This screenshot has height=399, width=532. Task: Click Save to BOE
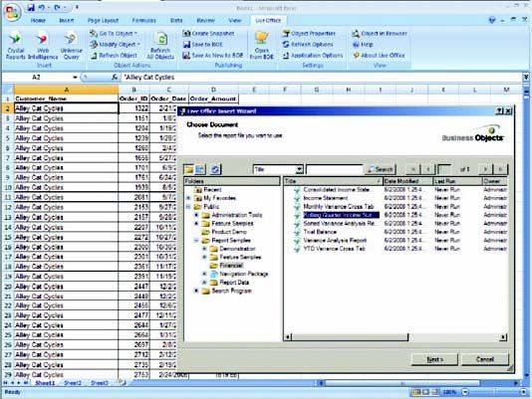(203, 44)
